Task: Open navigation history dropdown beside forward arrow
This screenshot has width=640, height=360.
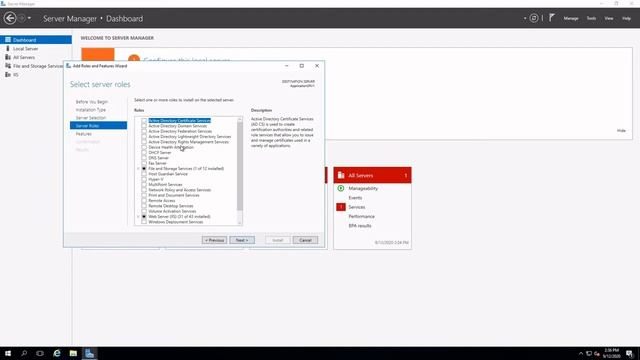Action: coord(29,18)
